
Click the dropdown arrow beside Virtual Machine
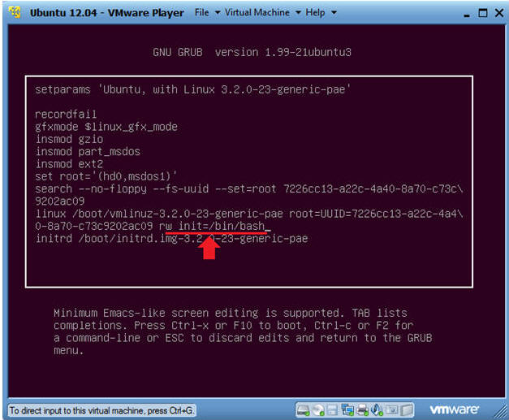(298, 13)
